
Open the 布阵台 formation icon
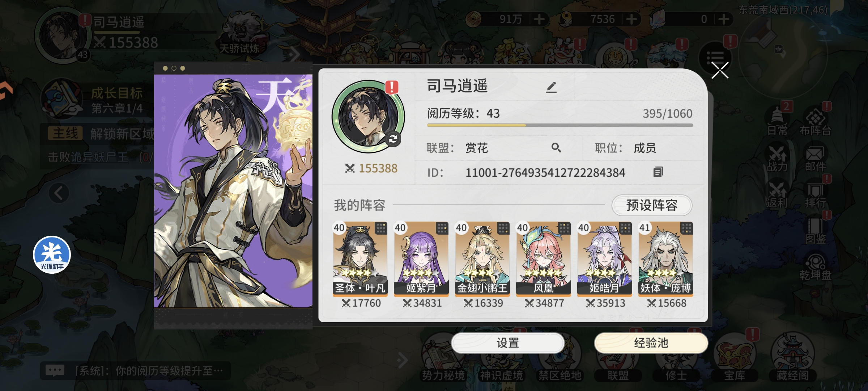point(815,122)
